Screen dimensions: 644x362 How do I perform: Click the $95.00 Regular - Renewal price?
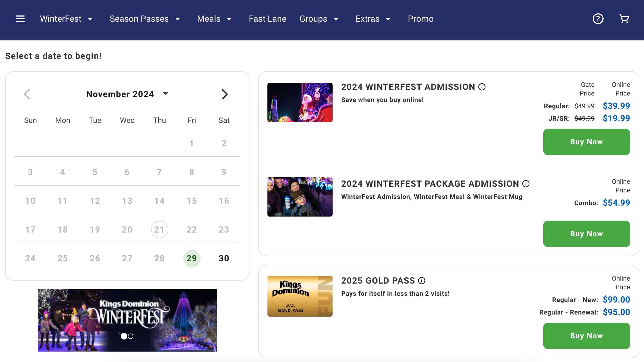pos(616,312)
